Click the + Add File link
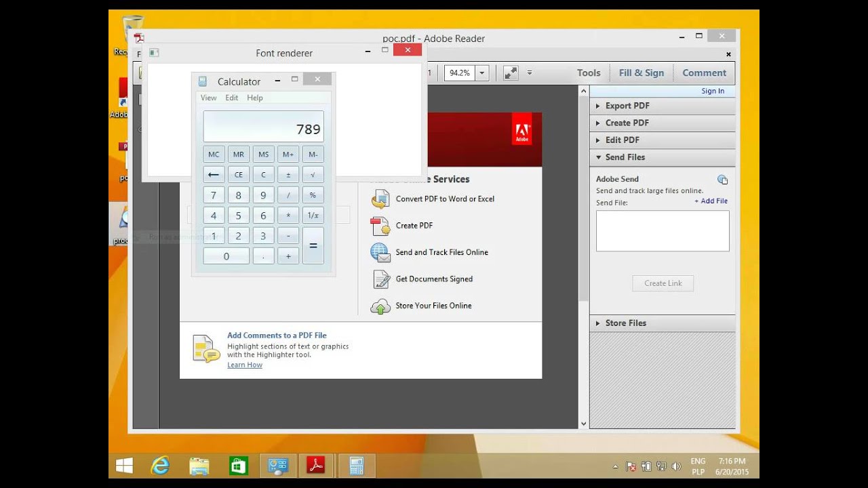 (x=711, y=201)
